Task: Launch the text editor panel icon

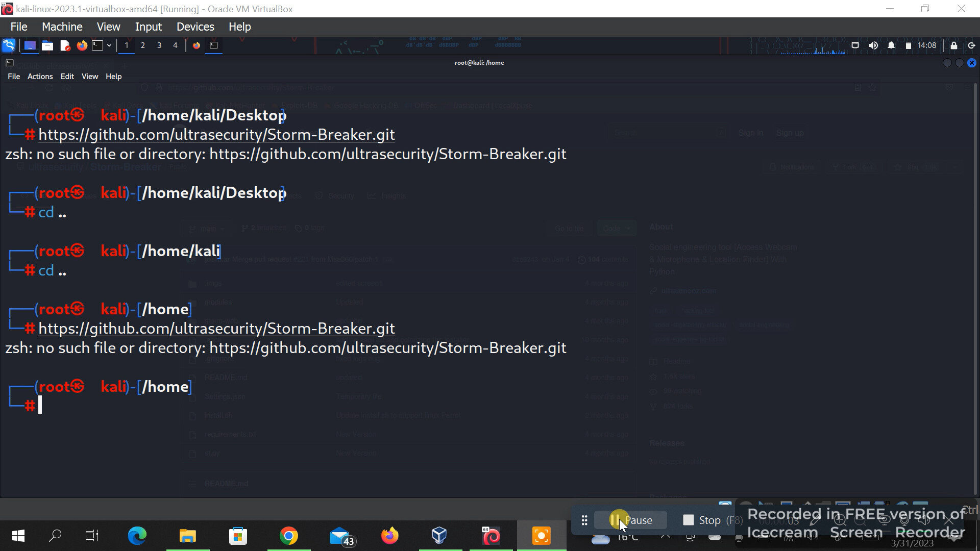Action: [65, 45]
